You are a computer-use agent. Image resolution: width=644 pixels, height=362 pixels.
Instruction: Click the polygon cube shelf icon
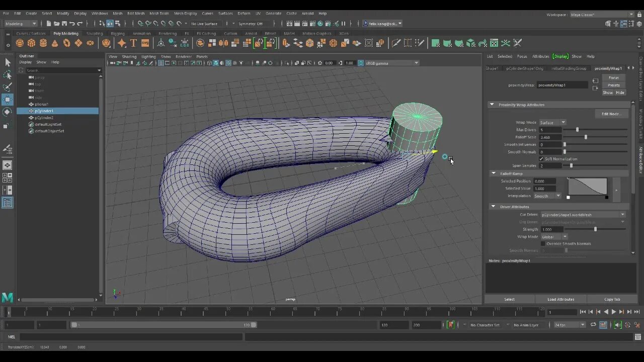[x=31, y=43]
